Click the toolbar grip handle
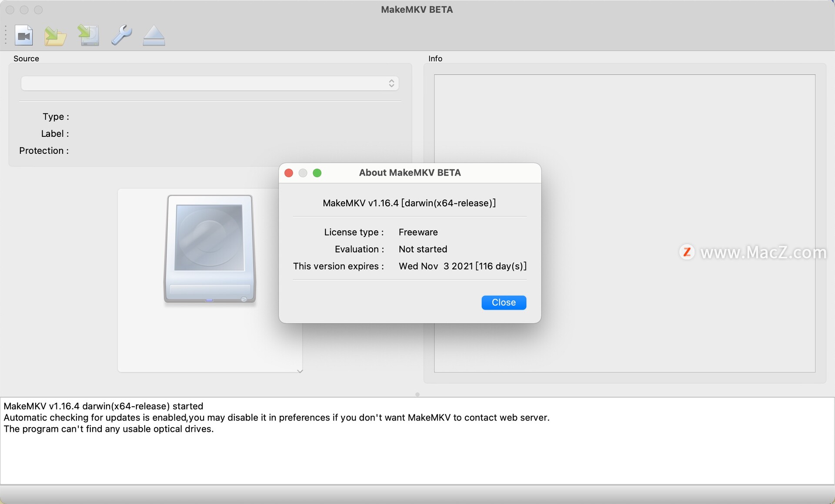This screenshot has height=504, width=835. click(6, 35)
